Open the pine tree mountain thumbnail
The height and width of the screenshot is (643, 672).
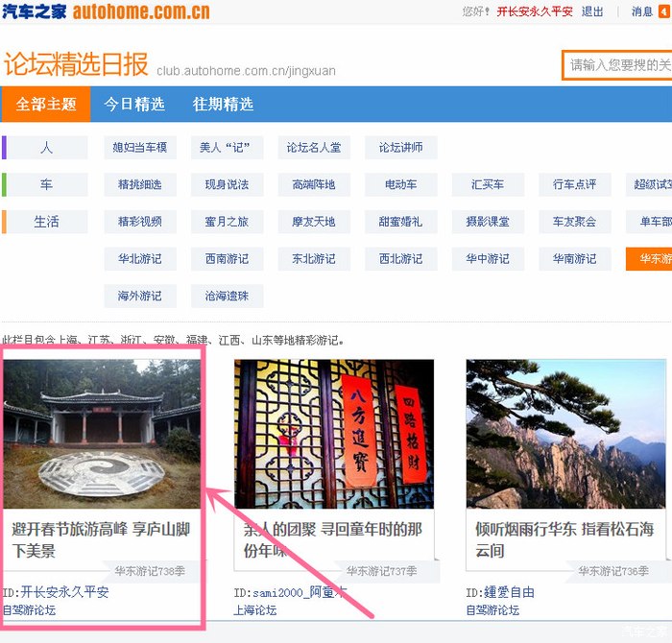(565, 434)
